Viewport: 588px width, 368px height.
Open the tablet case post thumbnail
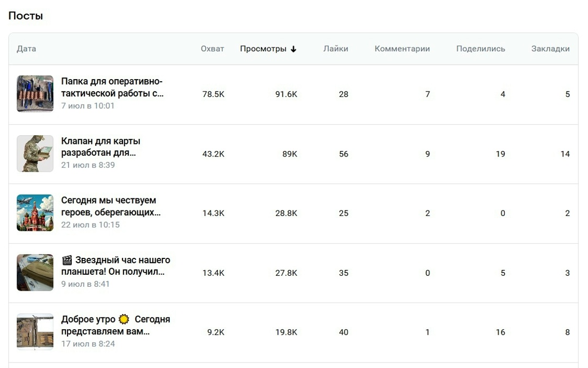pyautogui.click(x=35, y=273)
